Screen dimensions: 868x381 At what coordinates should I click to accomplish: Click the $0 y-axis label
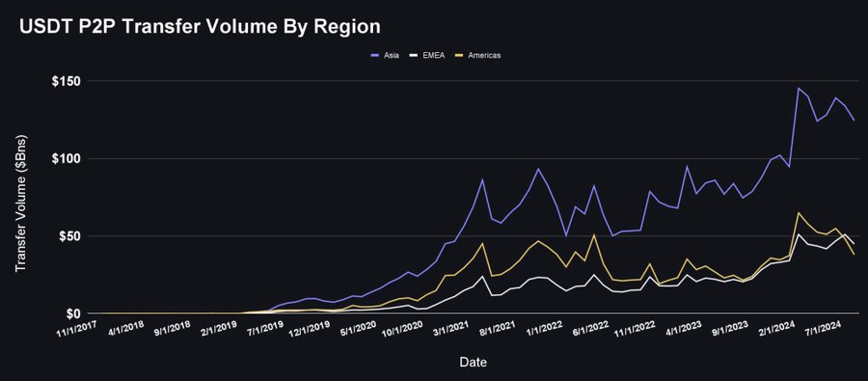tap(72, 314)
